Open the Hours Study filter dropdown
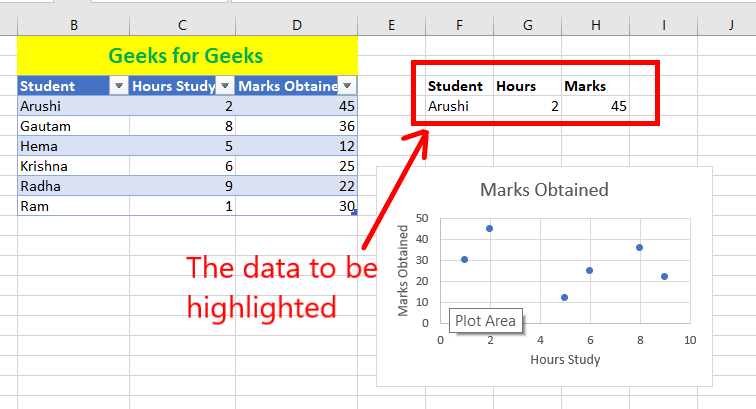The width and height of the screenshot is (756, 409). point(225,86)
